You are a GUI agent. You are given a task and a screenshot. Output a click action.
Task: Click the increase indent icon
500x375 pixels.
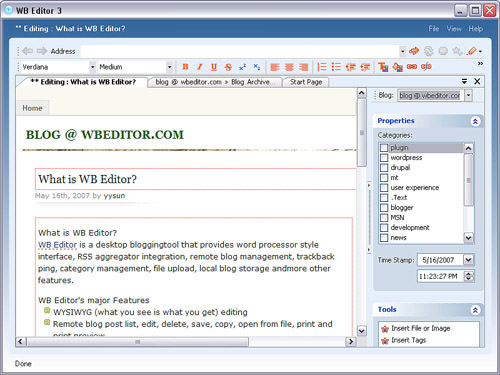point(365,67)
